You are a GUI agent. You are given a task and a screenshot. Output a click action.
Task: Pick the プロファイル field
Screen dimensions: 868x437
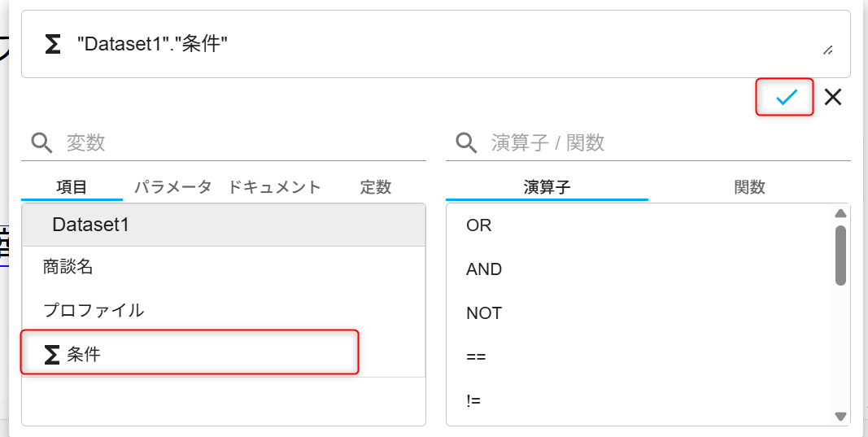point(224,310)
